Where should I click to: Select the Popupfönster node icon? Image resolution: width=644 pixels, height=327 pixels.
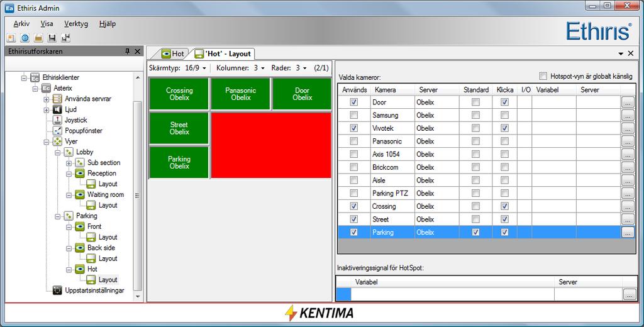(x=57, y=131)
